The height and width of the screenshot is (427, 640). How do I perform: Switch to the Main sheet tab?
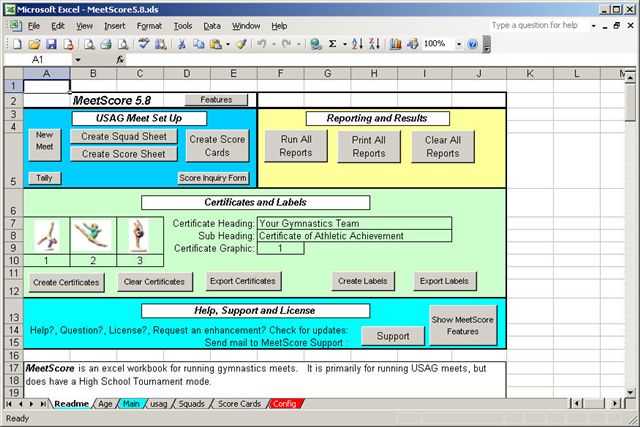(x=131, y=404)
